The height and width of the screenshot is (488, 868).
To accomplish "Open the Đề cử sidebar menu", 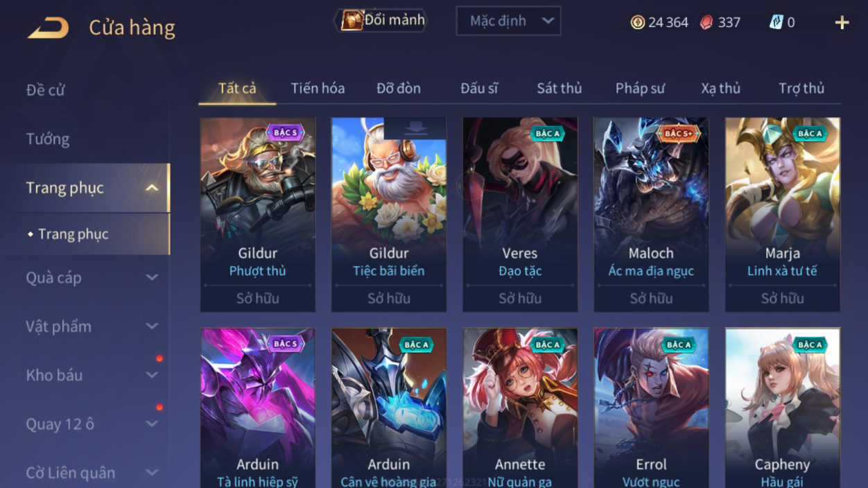I will coord(45,89).
